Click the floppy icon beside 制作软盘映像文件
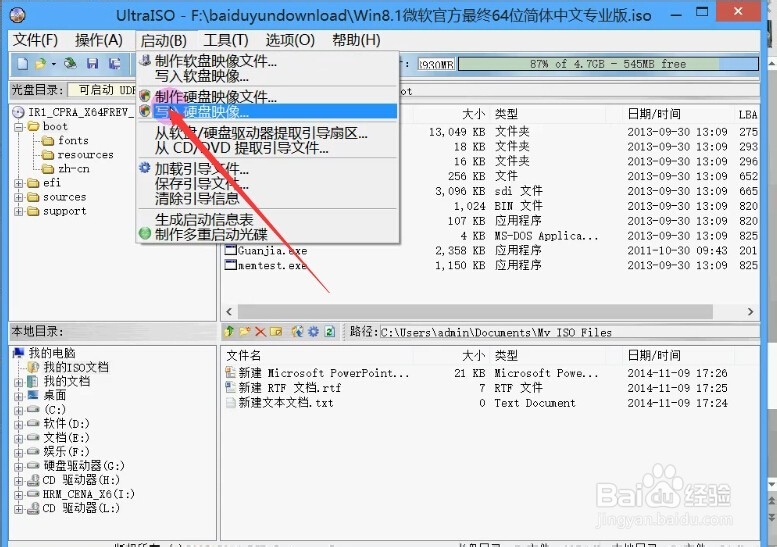The image size is (777, 547). point(145,60)
